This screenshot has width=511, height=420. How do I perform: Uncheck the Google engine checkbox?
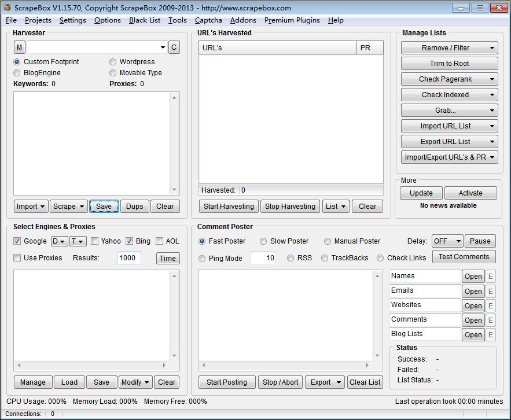(17, 241)
